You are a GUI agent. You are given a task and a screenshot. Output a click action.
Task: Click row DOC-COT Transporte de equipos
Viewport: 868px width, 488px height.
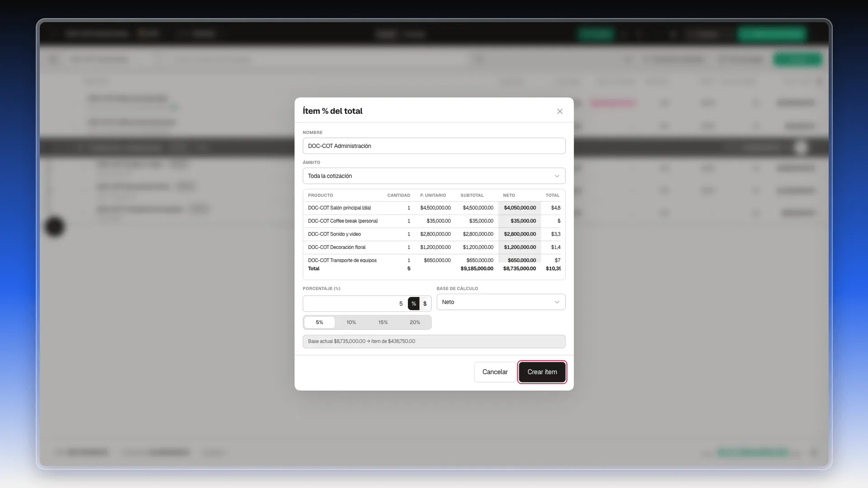coord(434,259)
